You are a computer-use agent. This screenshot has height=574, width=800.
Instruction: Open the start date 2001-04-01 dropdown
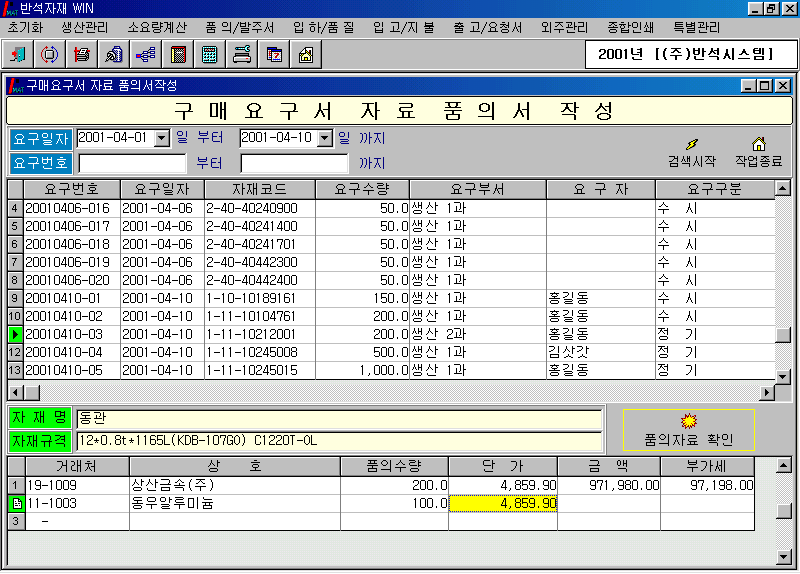point(162,138)
